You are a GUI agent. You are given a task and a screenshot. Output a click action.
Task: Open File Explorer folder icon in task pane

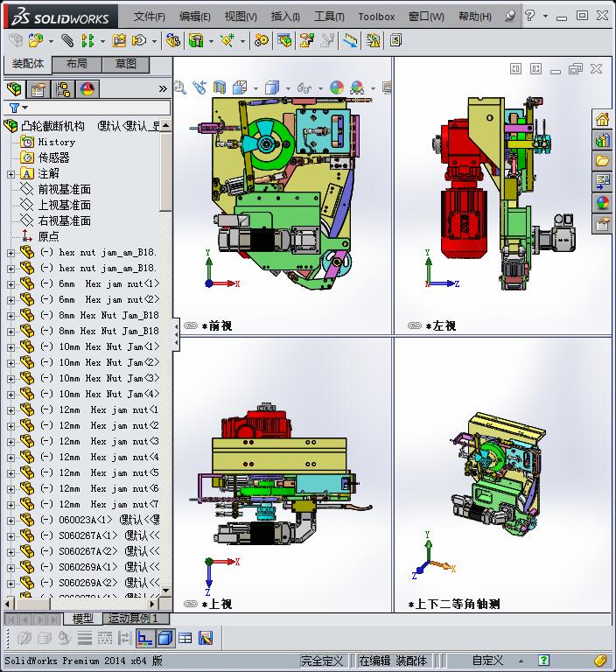(x=602, y=161)
